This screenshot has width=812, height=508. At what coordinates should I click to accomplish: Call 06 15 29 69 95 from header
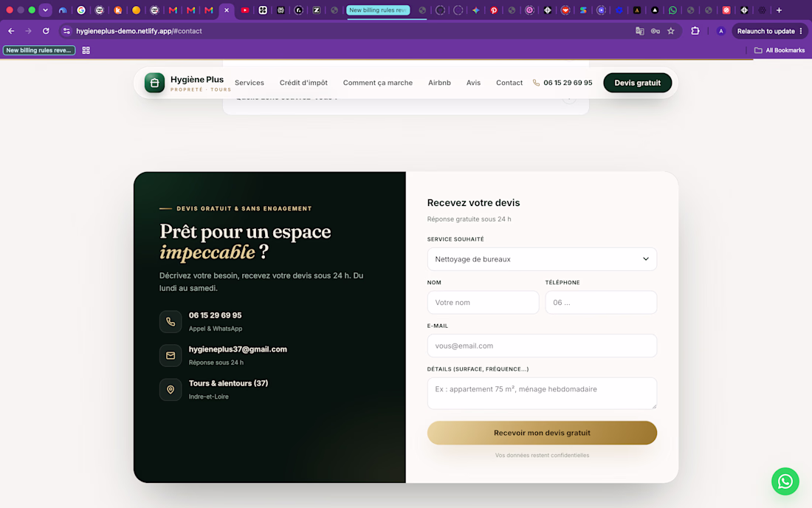(562, 83)
